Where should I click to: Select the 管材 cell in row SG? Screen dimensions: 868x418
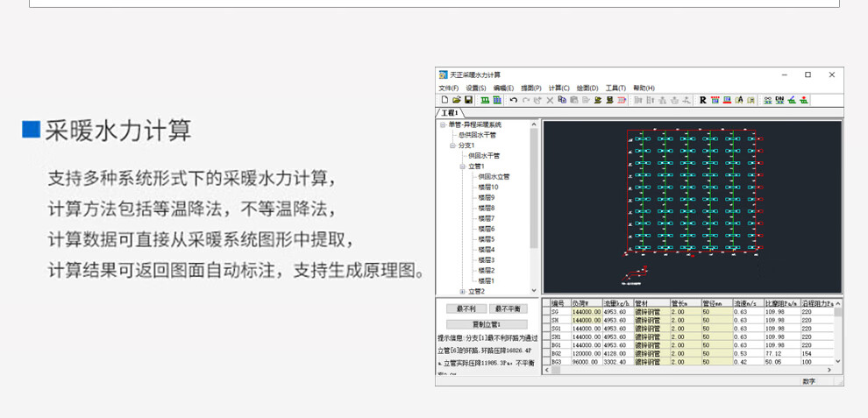click(650, 311)
